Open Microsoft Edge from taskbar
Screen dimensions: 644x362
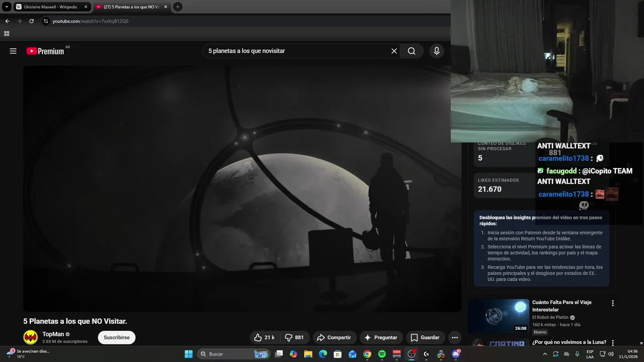pyautogui.click(x=323, y=354)
